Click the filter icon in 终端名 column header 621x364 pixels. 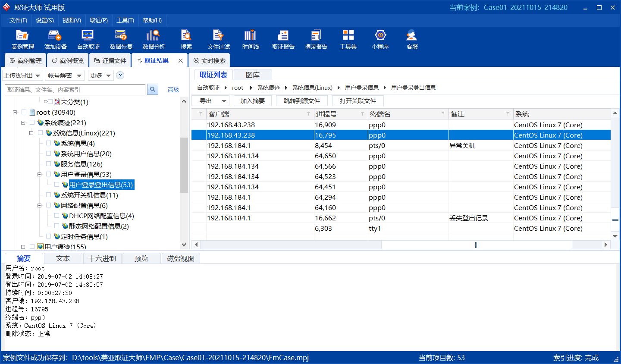click(443, 114)
